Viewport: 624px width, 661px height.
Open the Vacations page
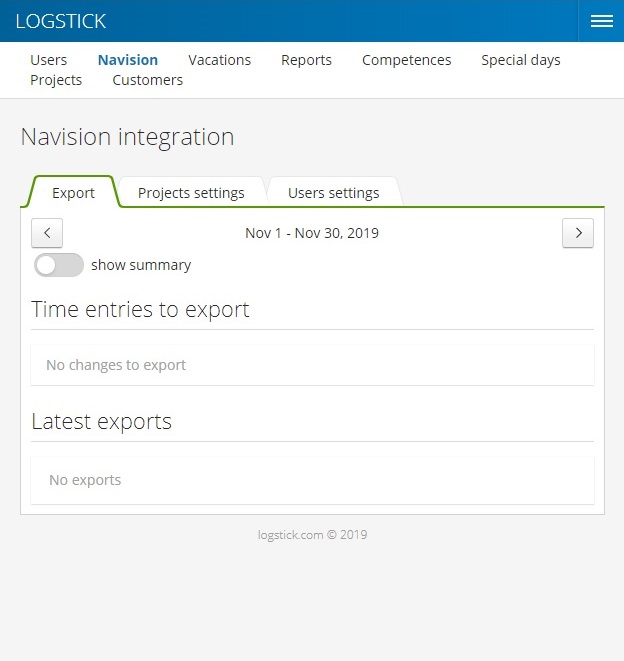coord(220,60)
